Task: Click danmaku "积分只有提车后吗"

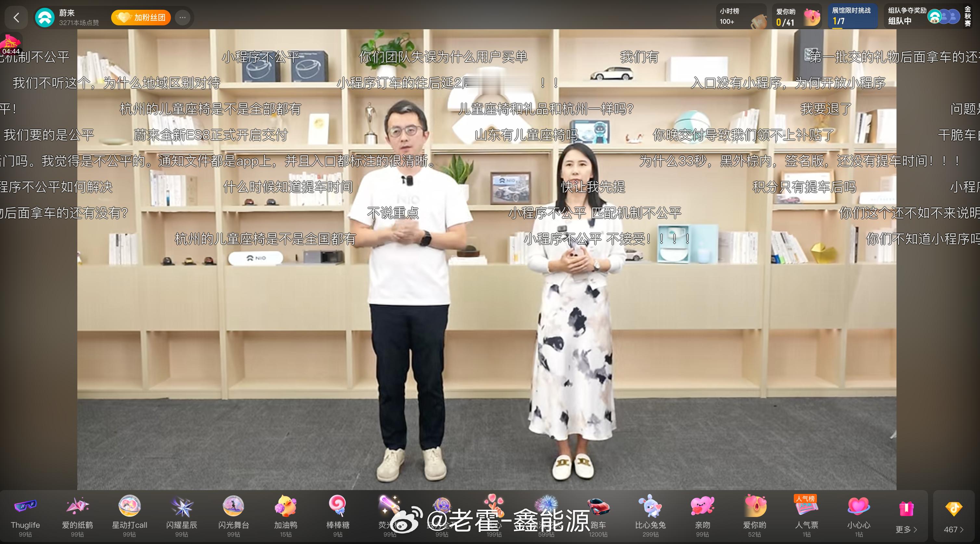Action: pos(804,187)
